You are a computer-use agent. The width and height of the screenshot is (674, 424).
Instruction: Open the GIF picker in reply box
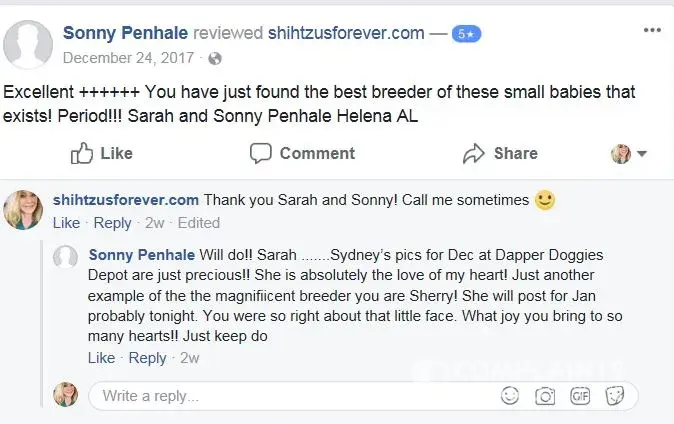579,396
